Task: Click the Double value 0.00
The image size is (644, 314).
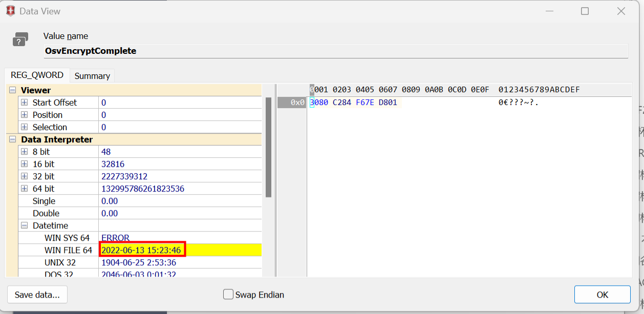Action: [110, 213]
